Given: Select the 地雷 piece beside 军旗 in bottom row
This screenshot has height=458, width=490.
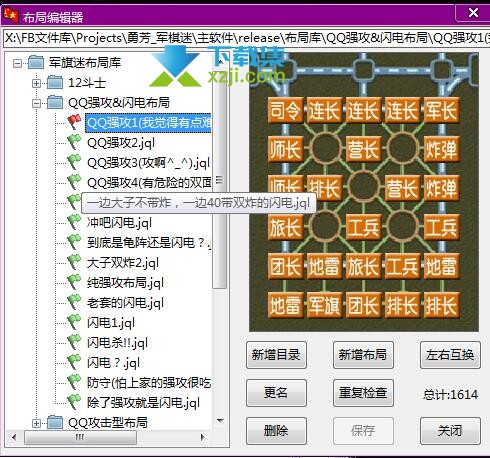Looking at the screenshot, I should pos(285,305).
